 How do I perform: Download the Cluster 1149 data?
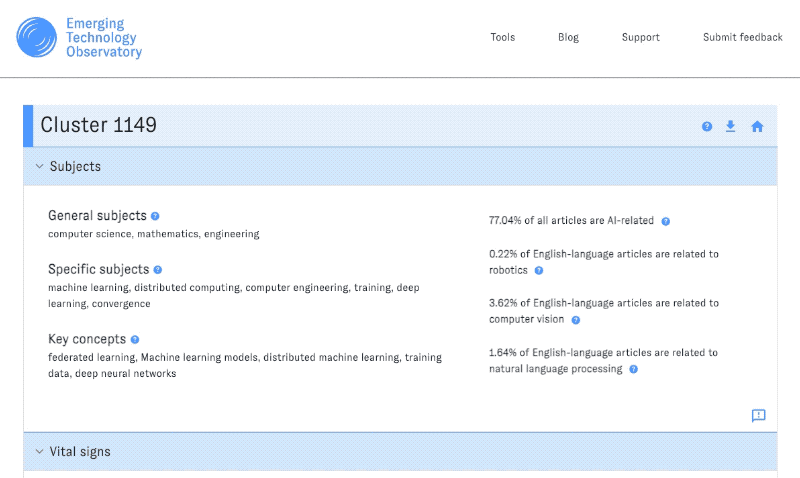731,126
